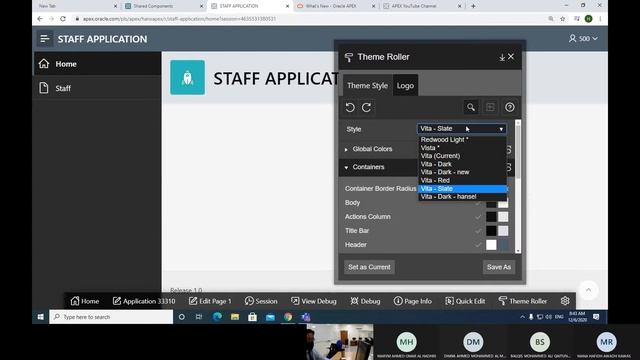This screenshot has width=640, height=360.
Task: Click the redo icon in Theme Roller
Action: (x=367, y=107)
